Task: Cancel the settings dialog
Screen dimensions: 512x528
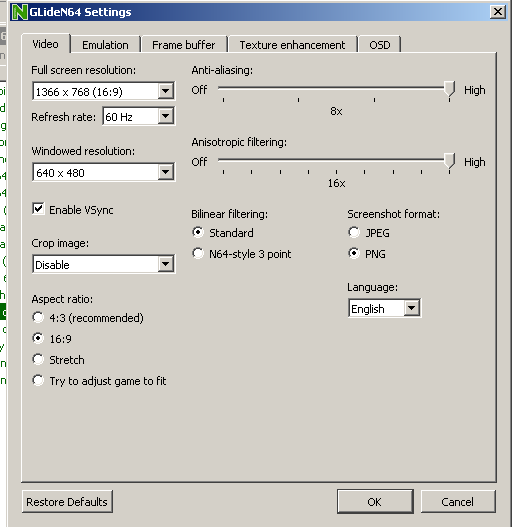Action: click(x=458, y=502)
